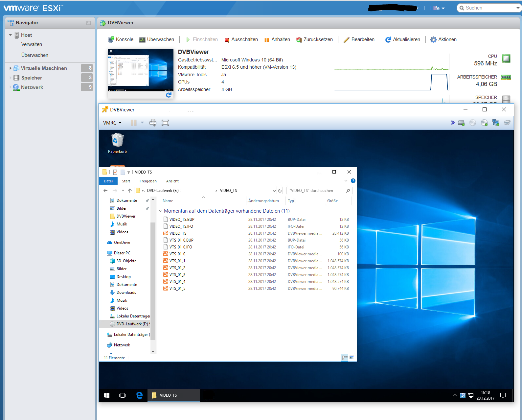522x420 pixels.
Task: Open the Überwachen monitoring view
Action: 156,39
